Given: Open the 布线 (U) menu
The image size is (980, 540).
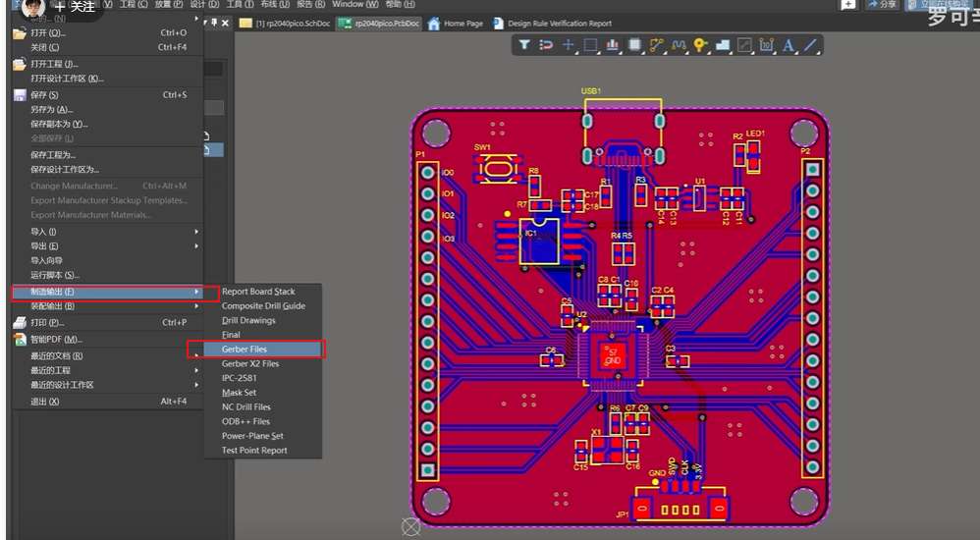Looking at the screenshot, I should [x=275, y=4].
